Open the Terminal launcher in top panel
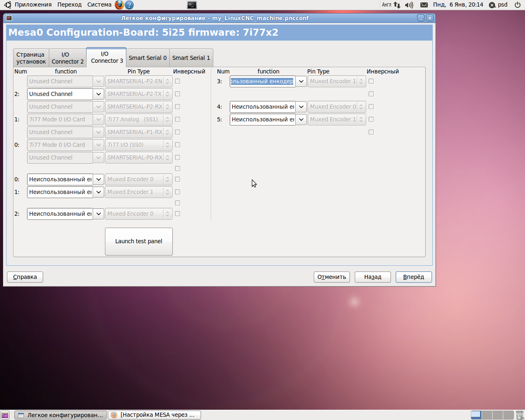Image resolution: width=525 pixels, height=420 pixels. (x=192, y=5)
